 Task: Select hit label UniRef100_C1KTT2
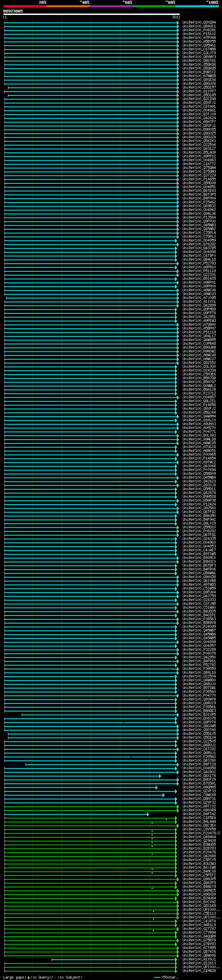199,164
